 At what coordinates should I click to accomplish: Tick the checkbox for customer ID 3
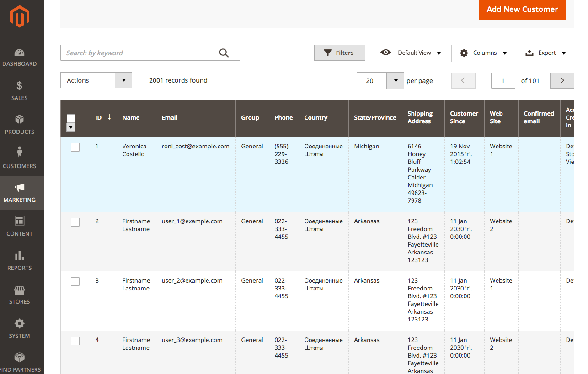click(x=75, y=281)
